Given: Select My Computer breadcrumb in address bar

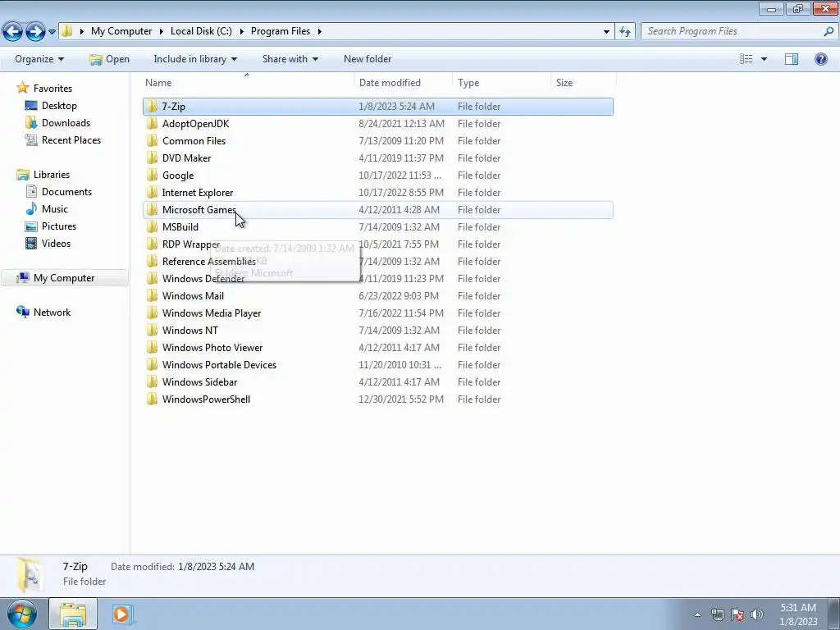Looking at the screenshot, I should [x=121, y=31].
